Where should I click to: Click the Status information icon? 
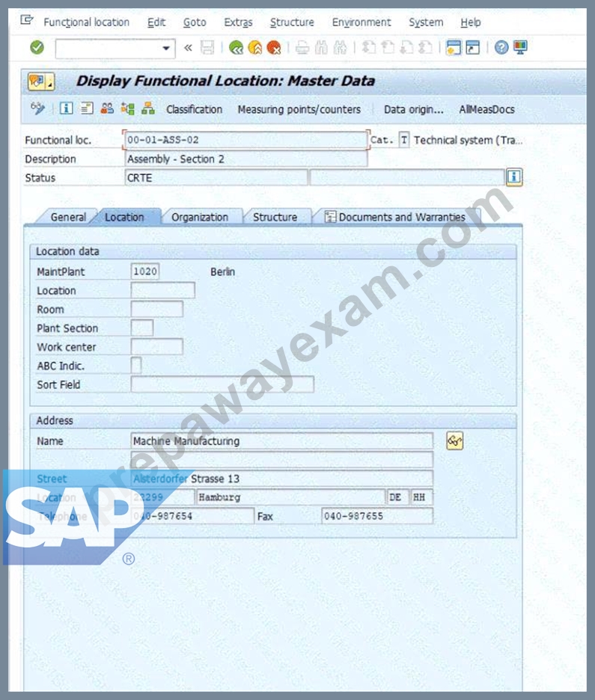513,177
